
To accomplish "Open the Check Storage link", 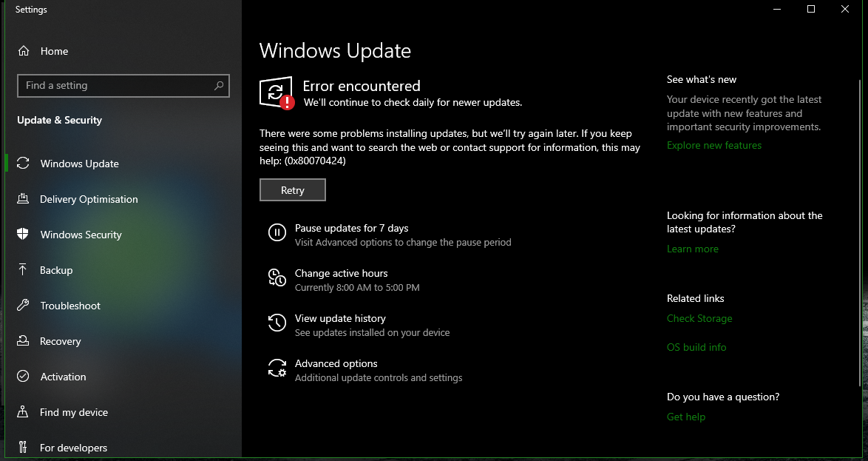I will [699, 319].
